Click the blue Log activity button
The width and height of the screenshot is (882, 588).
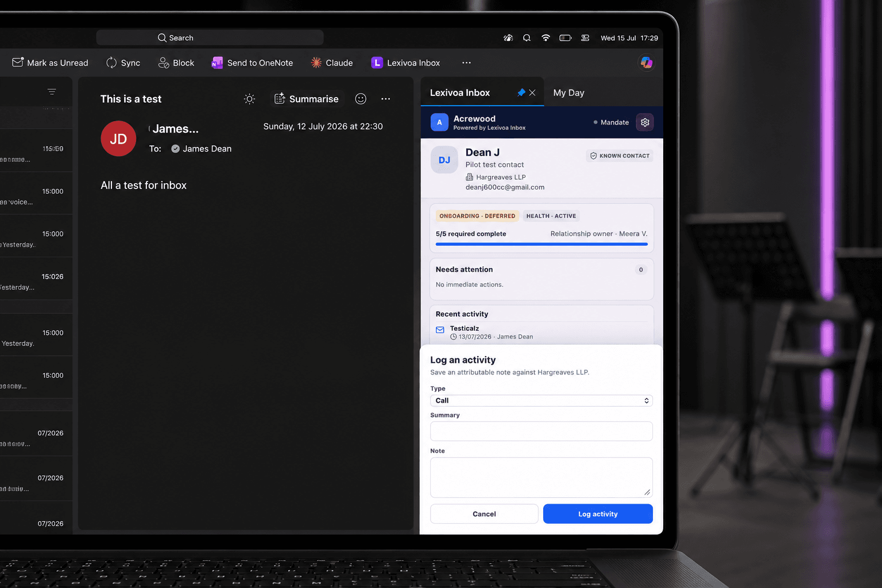[x=598, y=514]
